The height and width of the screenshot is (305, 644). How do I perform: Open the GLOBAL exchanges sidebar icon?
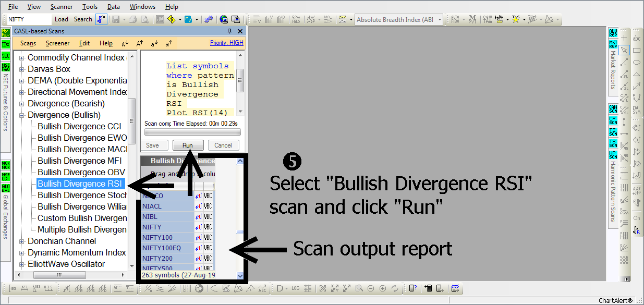pyautogui.click(x=6, y=188)
